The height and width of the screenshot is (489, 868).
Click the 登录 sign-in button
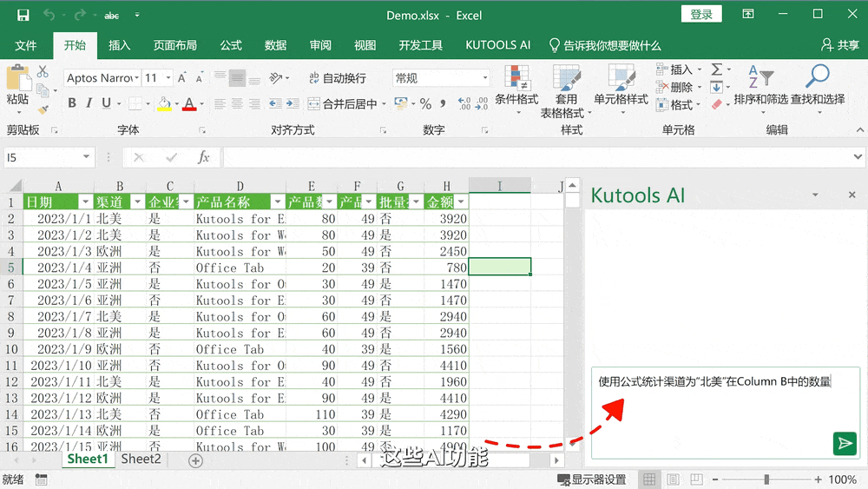701,15
